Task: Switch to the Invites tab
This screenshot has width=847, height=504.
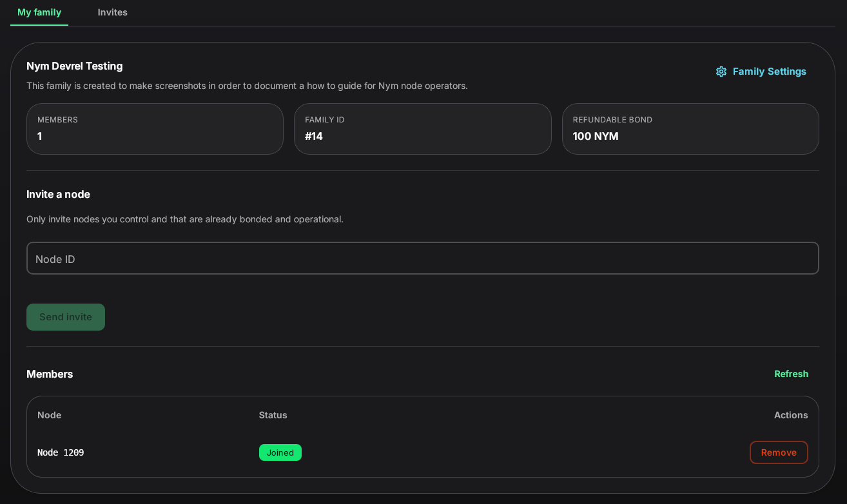Action: (x=113, y=12)
